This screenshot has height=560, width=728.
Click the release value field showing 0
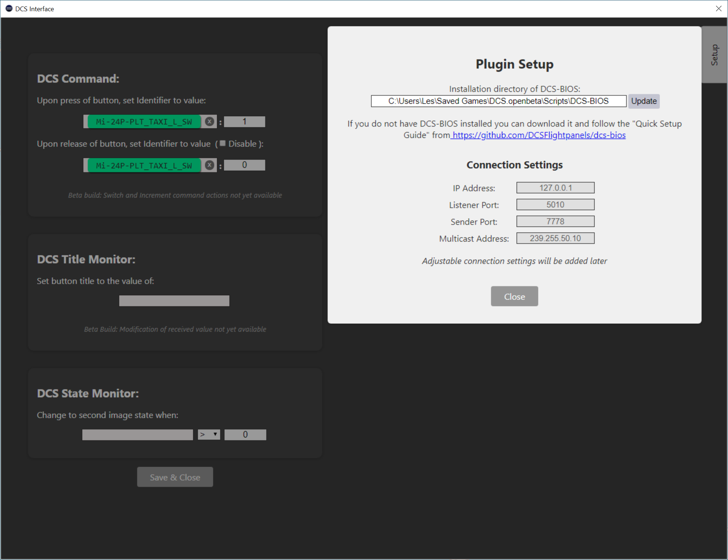coord(245,165)
